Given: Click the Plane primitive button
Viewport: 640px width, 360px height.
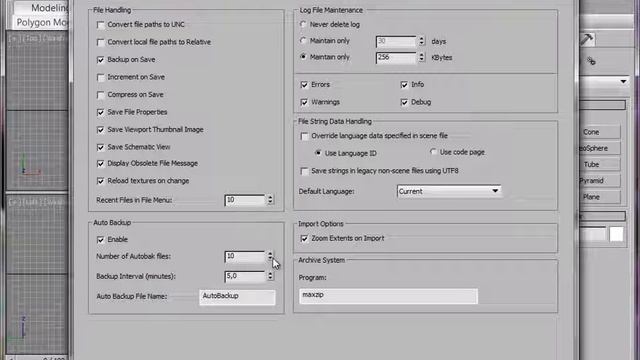Looking at the screenshot, I should click(600, 197).
